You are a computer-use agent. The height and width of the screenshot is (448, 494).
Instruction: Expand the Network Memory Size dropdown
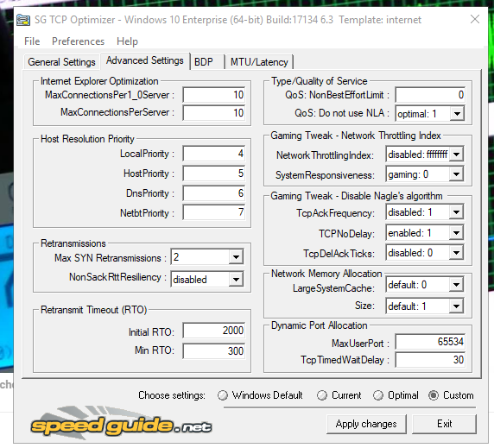click(x=456, y=306)
